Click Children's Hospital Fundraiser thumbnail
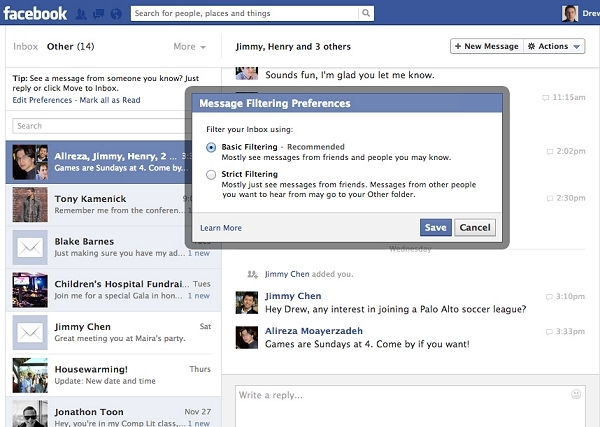 click(30, 290)
